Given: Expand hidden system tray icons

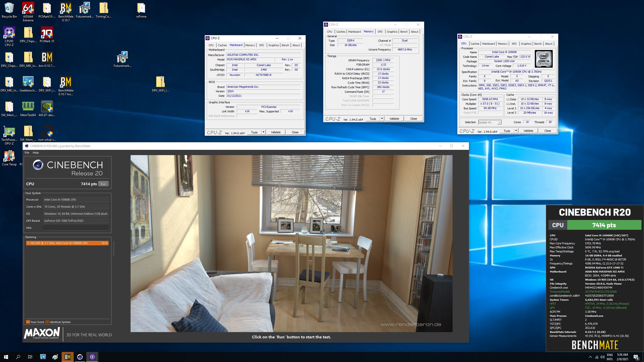Looking at the screenshot, I should click(590, 357).
